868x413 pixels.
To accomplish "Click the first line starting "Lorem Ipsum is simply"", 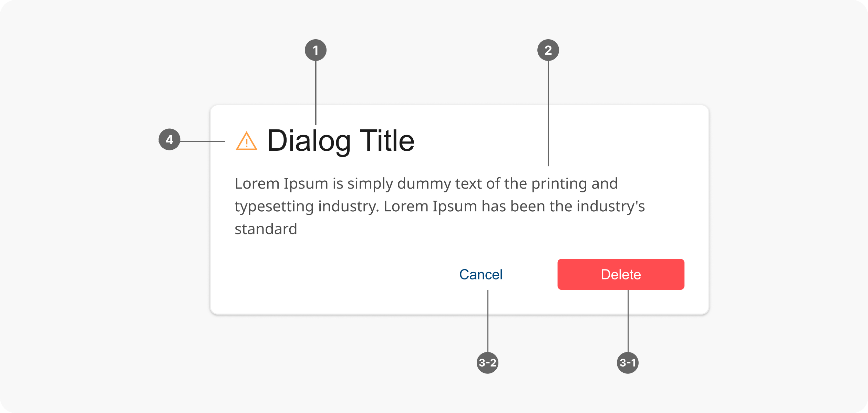I will click(426, 183).
